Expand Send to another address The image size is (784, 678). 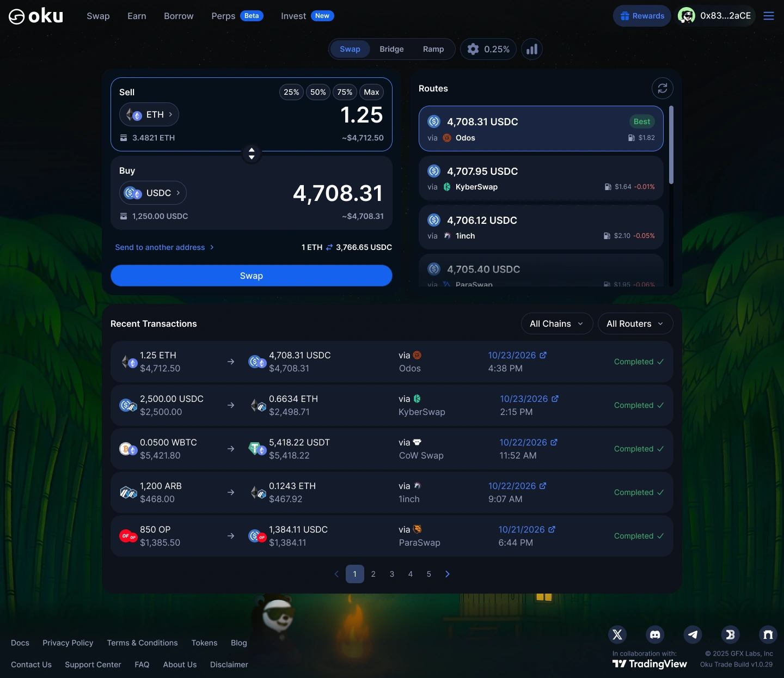[164, 247]
